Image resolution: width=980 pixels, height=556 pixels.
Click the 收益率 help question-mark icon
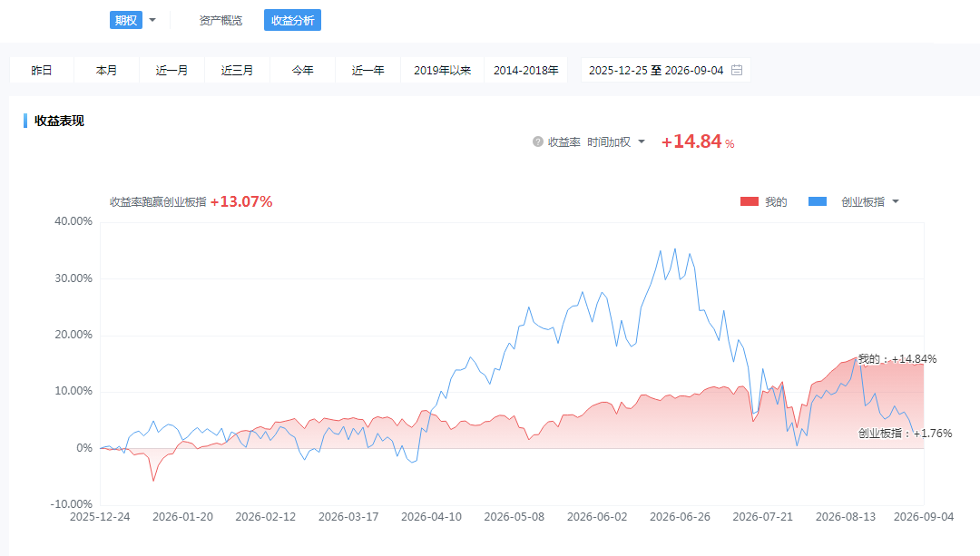[537, 141]
